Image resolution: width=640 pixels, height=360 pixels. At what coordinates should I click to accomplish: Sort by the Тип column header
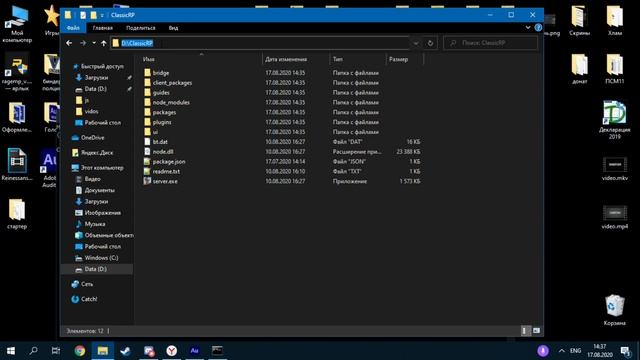pyautogui.click(x=338, y=59)
